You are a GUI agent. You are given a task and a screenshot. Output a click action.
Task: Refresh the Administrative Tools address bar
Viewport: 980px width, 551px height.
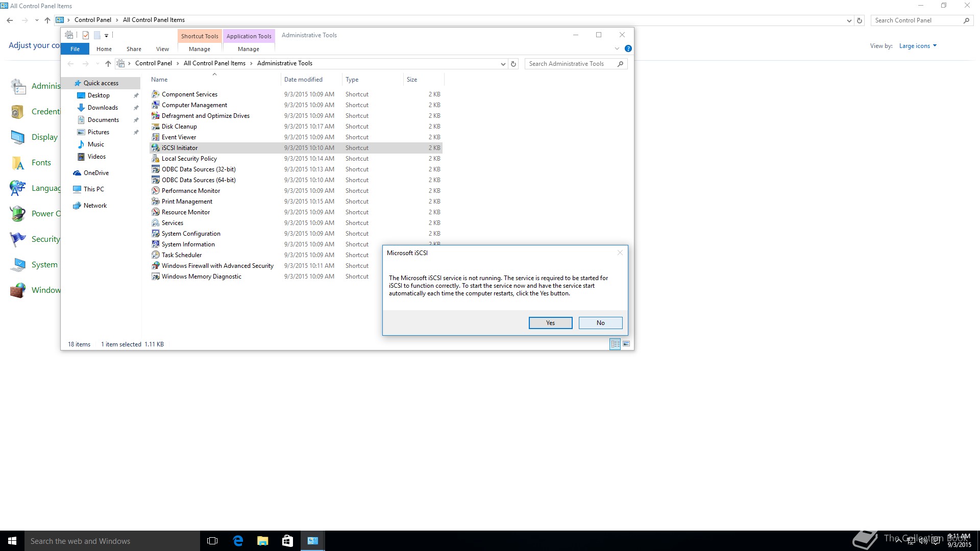[513, 64]
